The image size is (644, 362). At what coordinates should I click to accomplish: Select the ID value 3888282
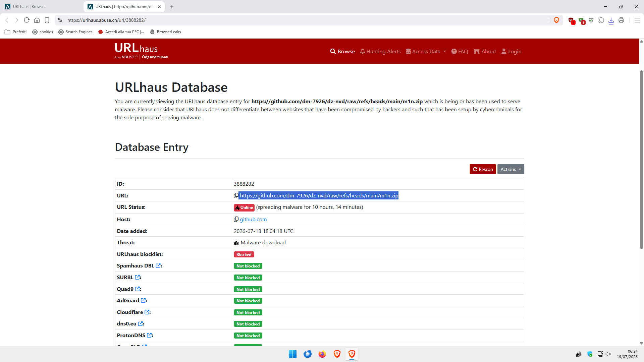point(244,184)
